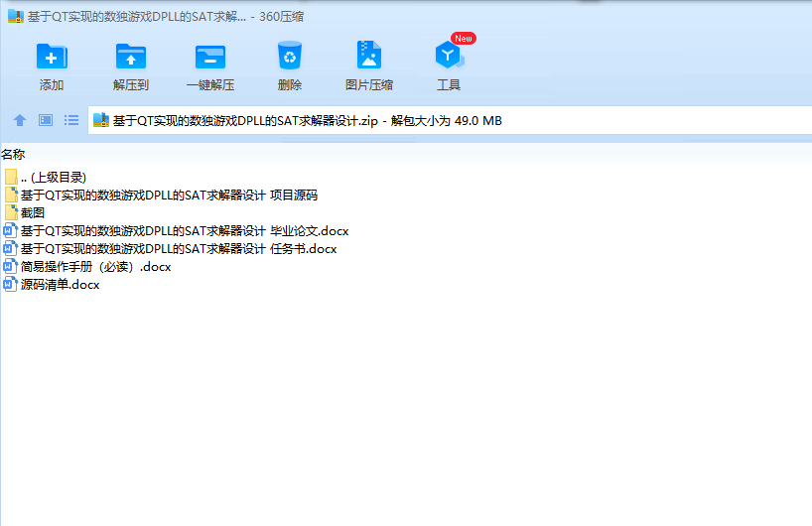812x526 pixels.
Task: Click the window title text 360压缩
Action: pos(281,17)
